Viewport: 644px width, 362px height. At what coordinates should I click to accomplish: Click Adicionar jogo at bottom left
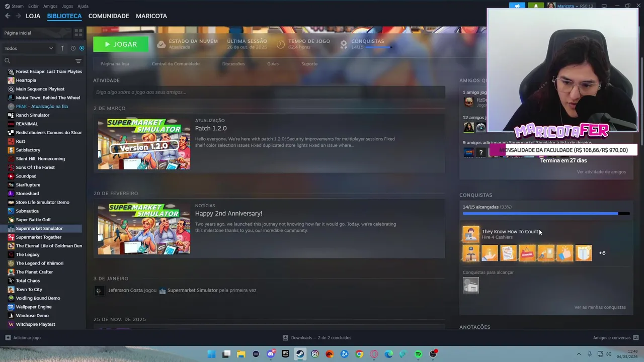coord(23,338)
